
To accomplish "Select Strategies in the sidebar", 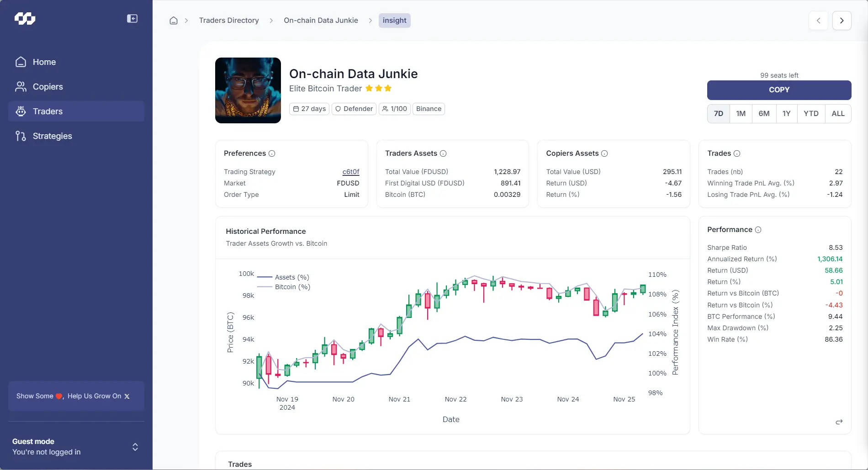I will tap(52, 136).
